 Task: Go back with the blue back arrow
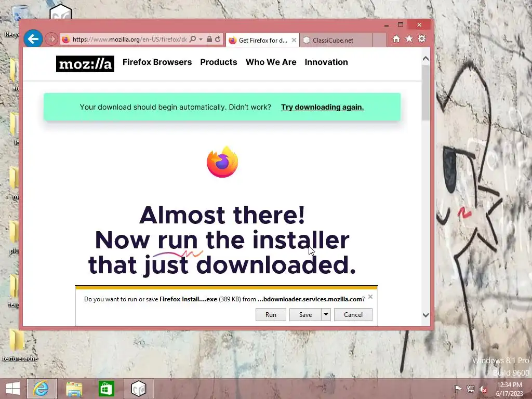[33, 39]
